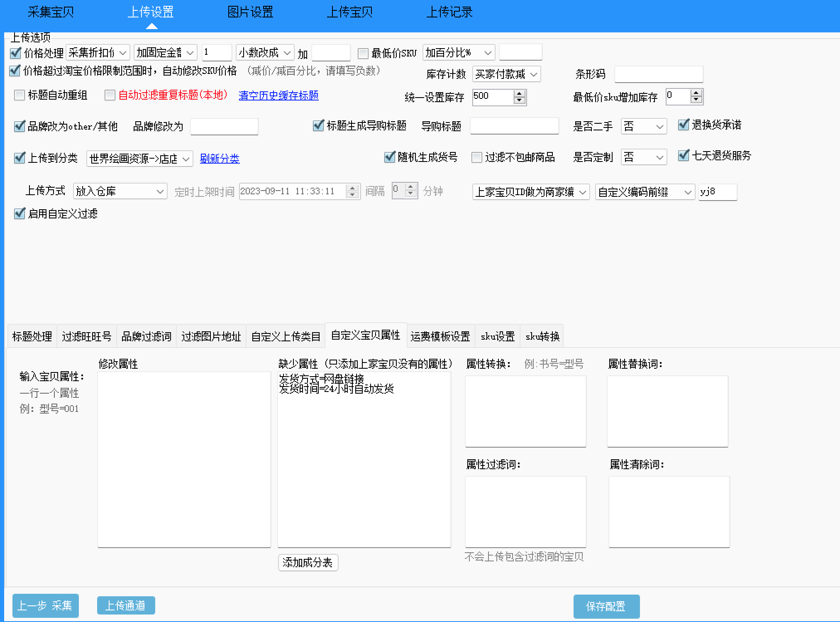Expand the 加固定金额 dropdown
The width and height of the screenshot is (840, 622).
(x=166, y=53)
